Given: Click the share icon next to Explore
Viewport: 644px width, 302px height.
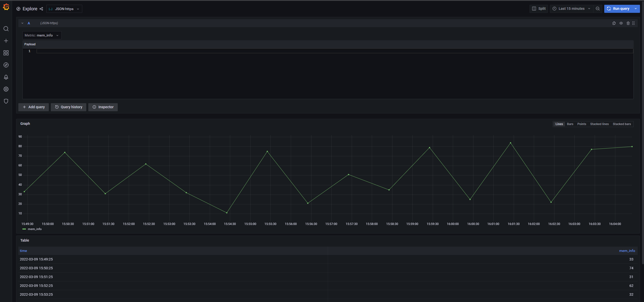Looking at the screenshot, I should point(41,9).
